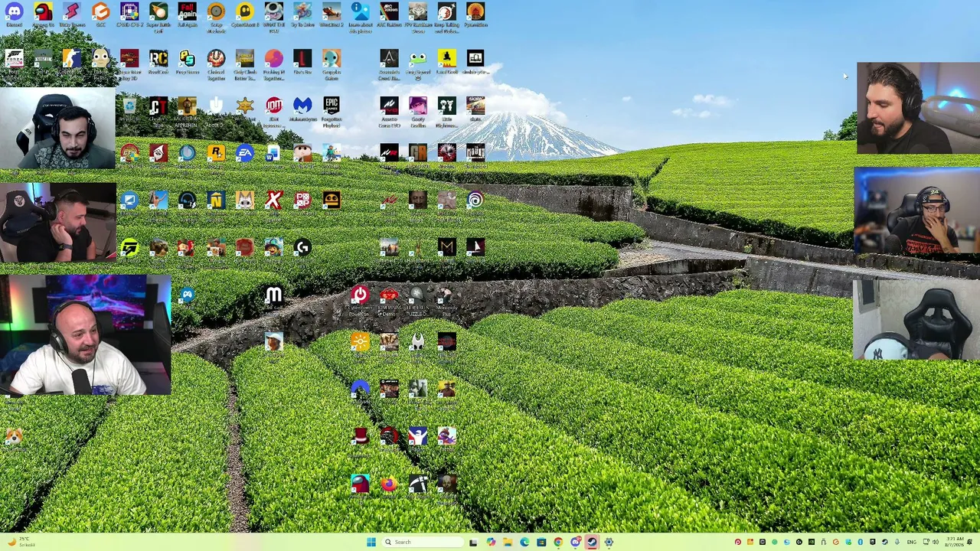Open the Pushing It Together shortcut

tap(273, 64)
